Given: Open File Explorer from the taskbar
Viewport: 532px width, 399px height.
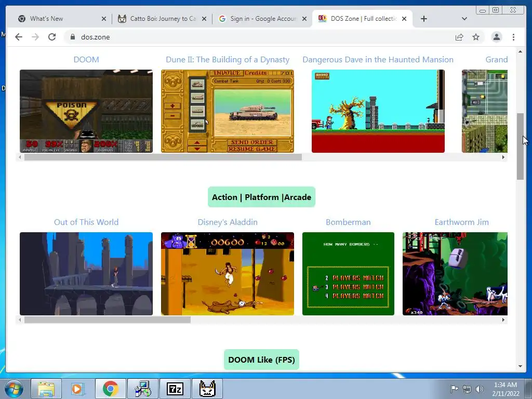Looking at the screenshot, I should (x=46, y=389).
